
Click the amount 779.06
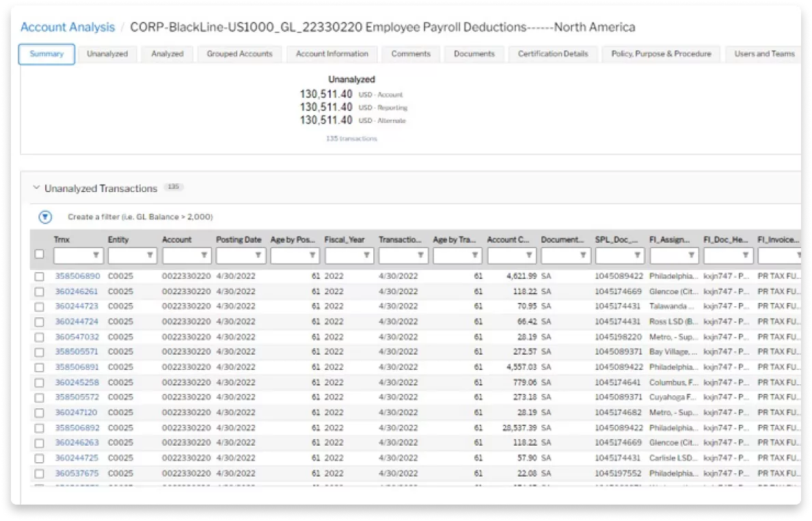(525, 383)
